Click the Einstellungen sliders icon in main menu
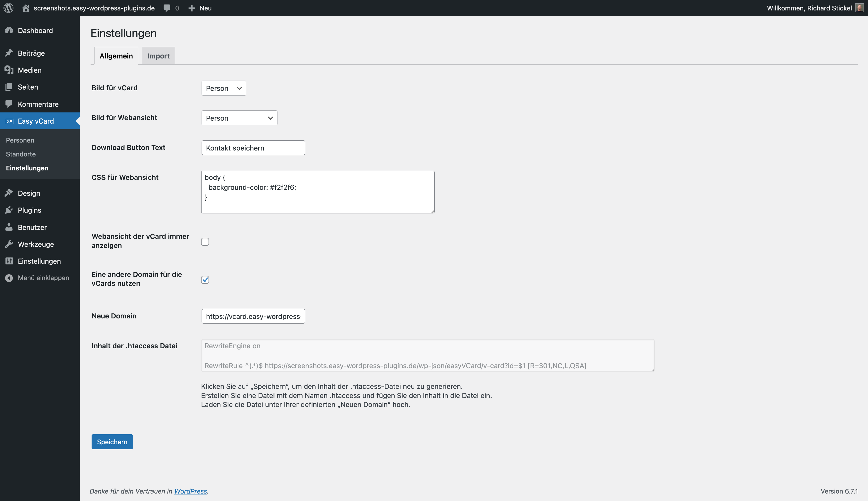This screenshot has width=868, height=501. tap(9, 261)
